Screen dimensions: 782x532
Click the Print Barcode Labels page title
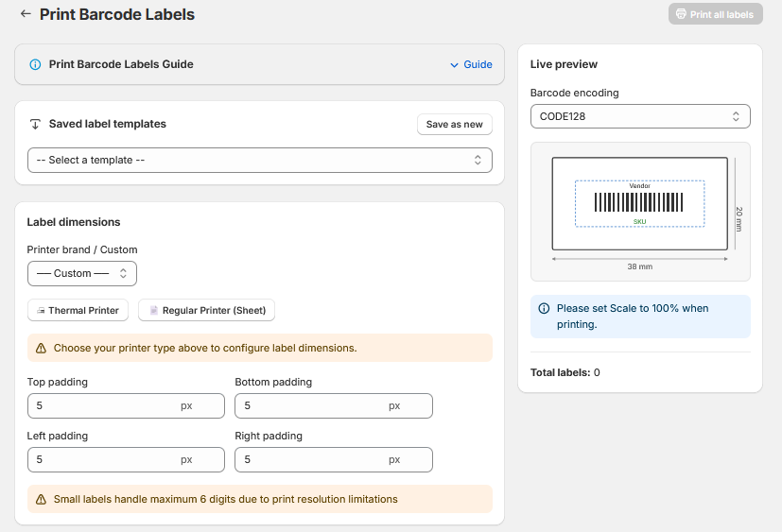coord(117,14)
